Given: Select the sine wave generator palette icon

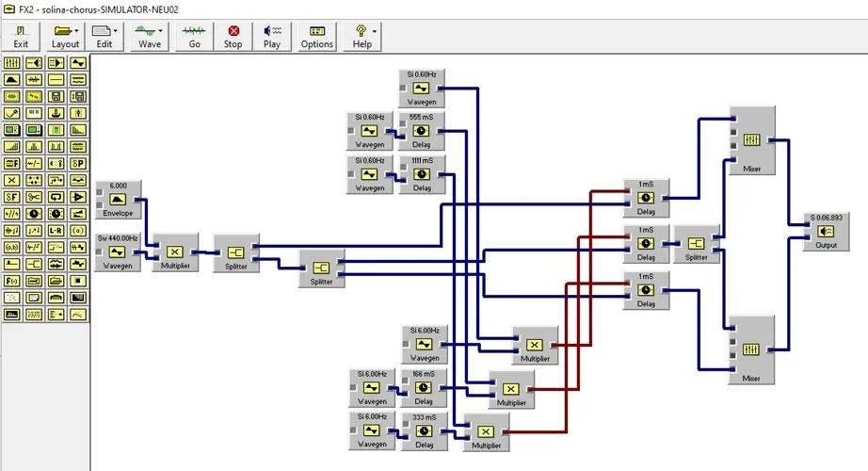Looking at the screenshot, I should (78, 63).
